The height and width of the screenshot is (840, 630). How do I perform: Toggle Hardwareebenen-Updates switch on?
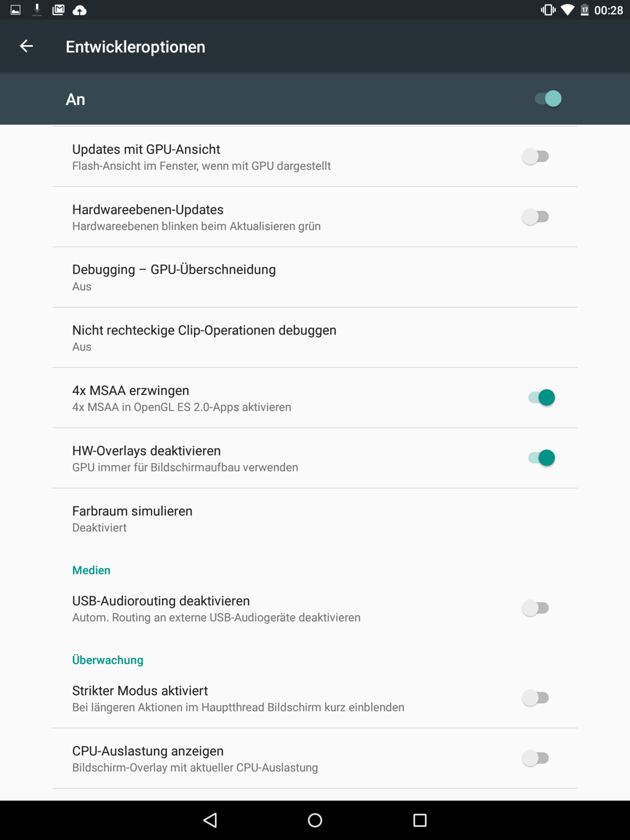coord(535,217)
